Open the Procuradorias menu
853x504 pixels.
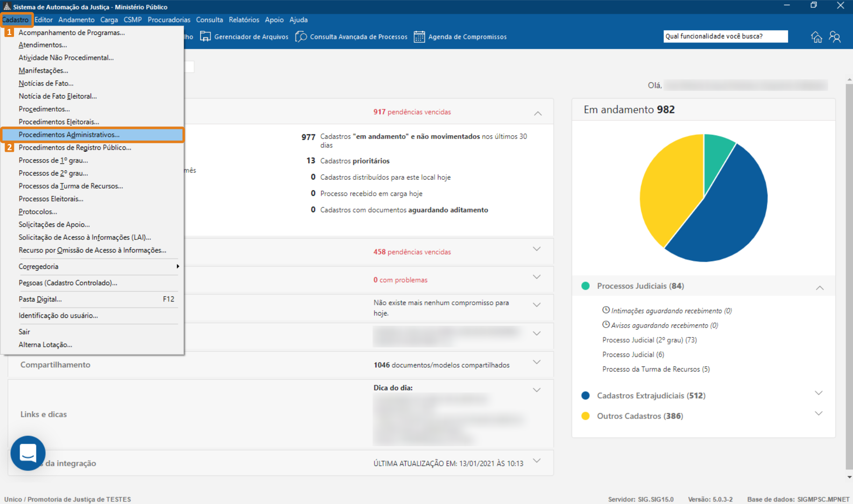[x=169, y=20]
